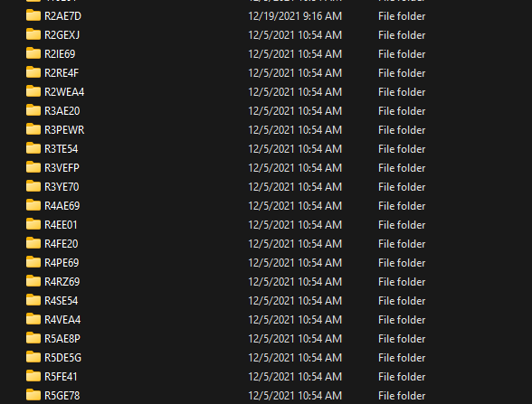The width and height of the screenshot is (532, 404).
Task: Select the R4SE54 folder name
Action: (62, 301)
